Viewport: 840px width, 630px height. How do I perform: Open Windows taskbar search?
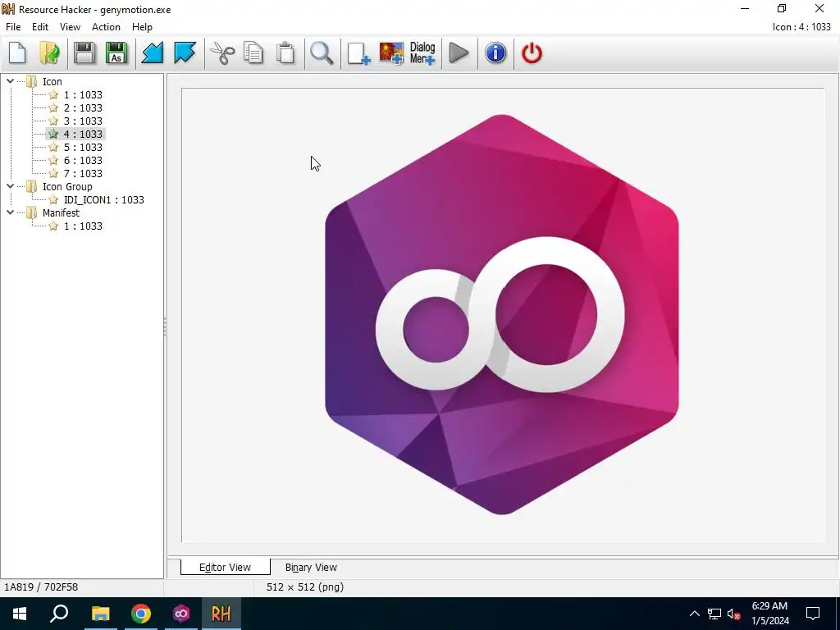click(59, 614)
